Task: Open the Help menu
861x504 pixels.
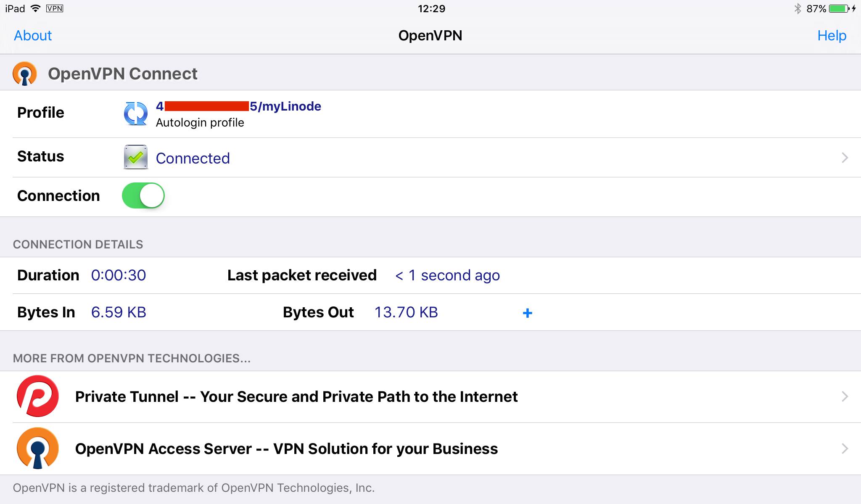Action: [x=832, y=35]
